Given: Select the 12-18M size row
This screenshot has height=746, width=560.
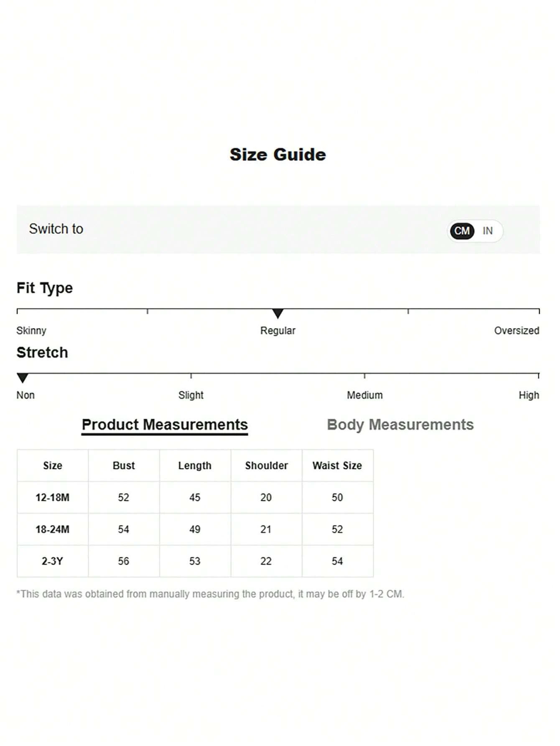Looking at the screenshot, I should 195,497.
